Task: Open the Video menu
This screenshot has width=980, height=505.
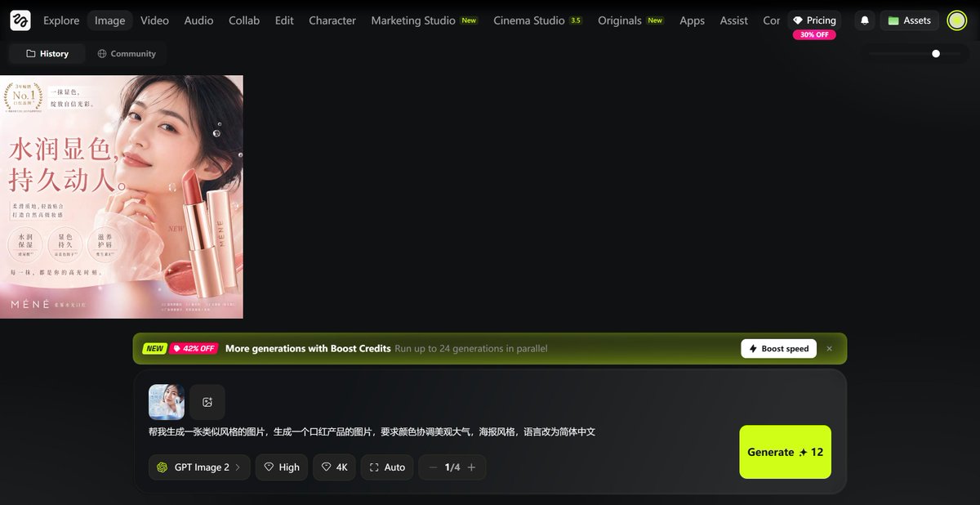Action: [x=154, y=20]
